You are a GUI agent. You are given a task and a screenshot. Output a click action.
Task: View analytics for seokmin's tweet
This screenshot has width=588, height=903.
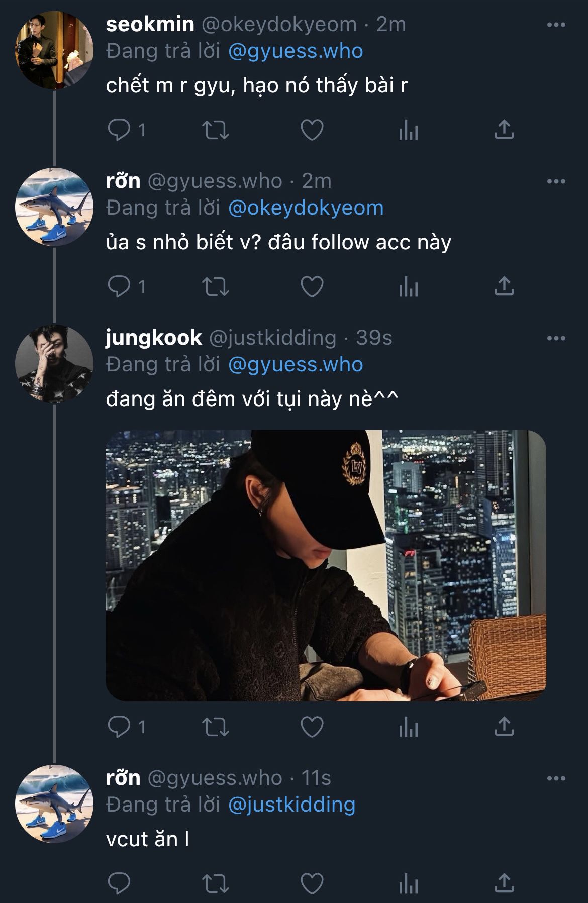coord(408,130)
